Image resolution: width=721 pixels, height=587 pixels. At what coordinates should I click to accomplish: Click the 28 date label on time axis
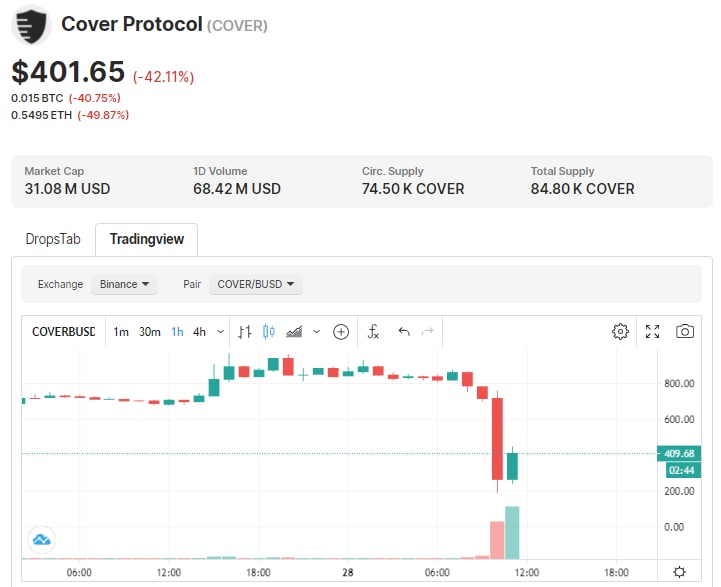pos(348,573)
